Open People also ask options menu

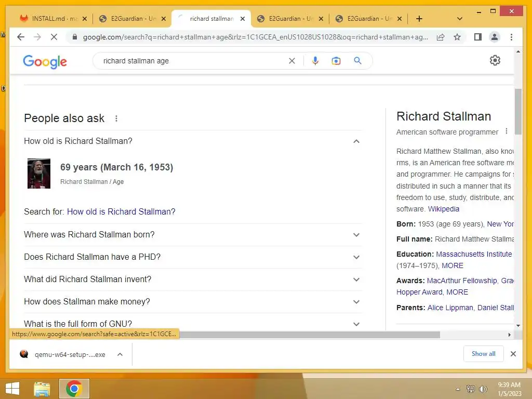pyautogui.click(x=116, y=118)
